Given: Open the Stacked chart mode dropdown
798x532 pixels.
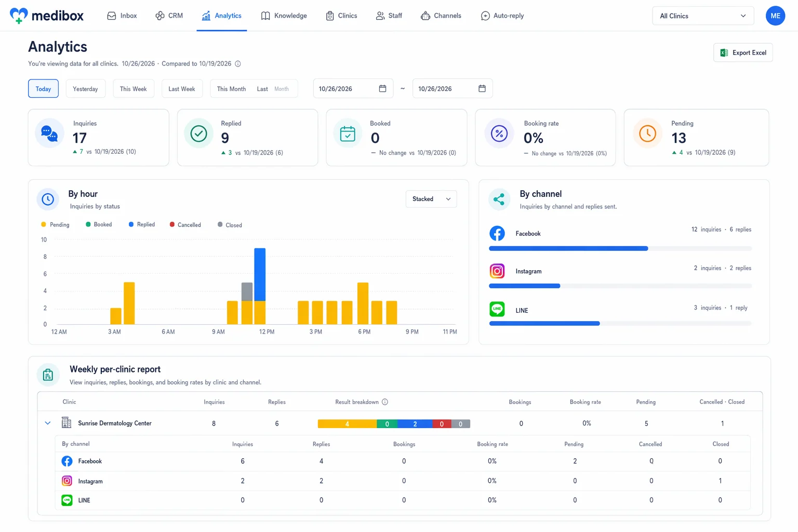Looking at the screenshot, I should [431, 199].
